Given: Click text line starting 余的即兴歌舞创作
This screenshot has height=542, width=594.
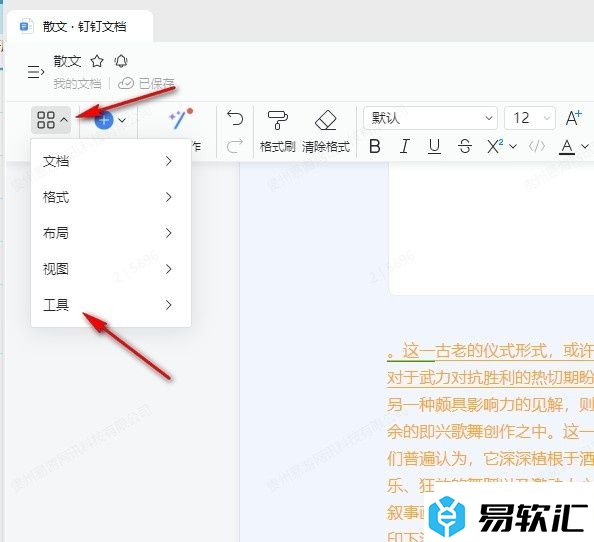Looking at the screenshot, I should (x=490, y=432).
